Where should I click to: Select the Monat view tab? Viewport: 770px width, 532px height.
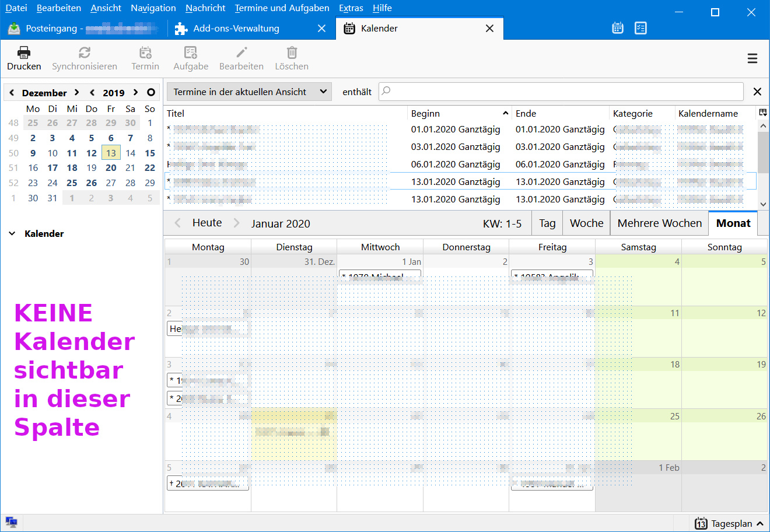click(733, 223)
